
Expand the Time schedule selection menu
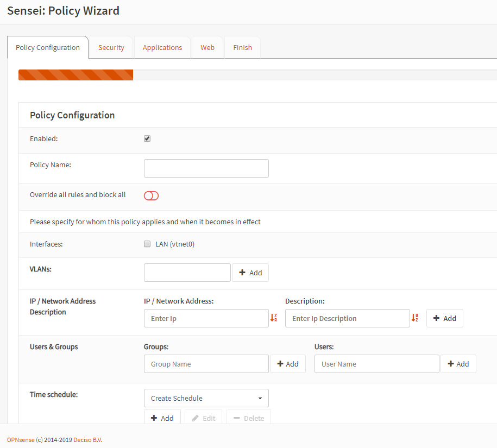tap(206, 397)
